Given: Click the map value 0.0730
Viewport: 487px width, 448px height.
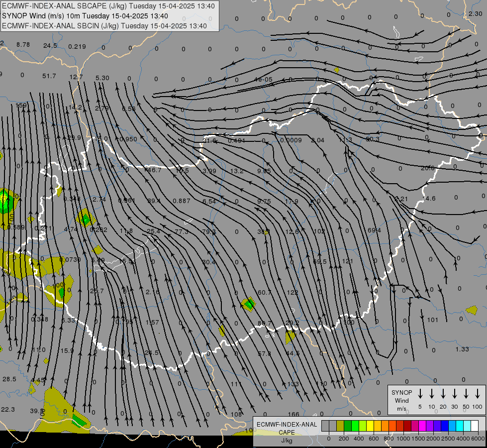Looking at the screenshot, I should click(70, 260).
